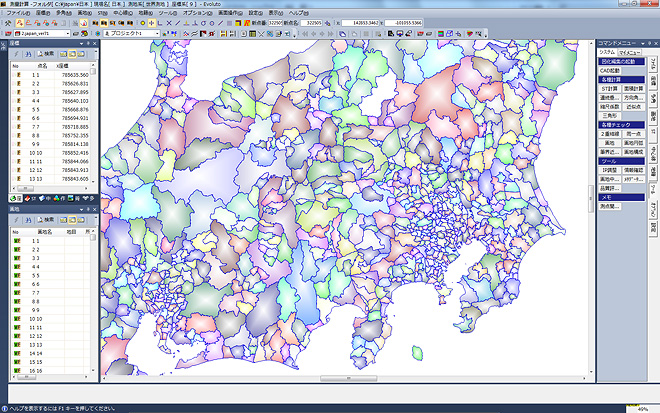Click the 三角形 command button
Viewport: 660px width, 413px height.
point(609,116)
